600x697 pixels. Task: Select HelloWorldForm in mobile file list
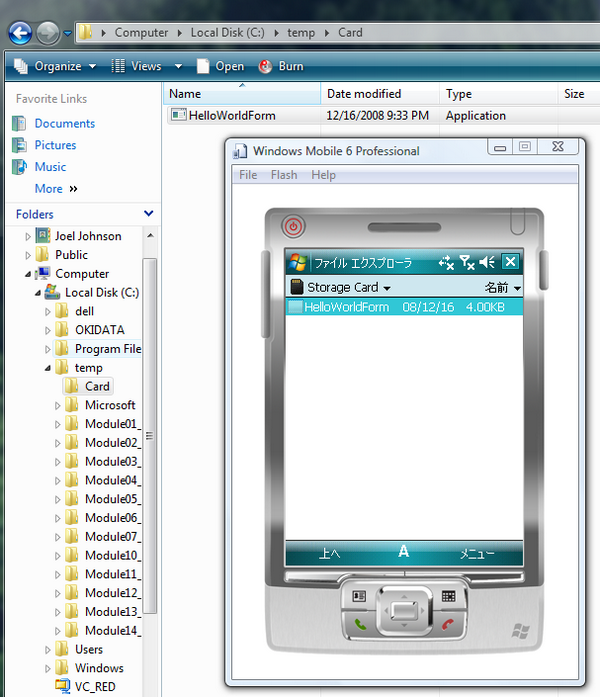404,307
